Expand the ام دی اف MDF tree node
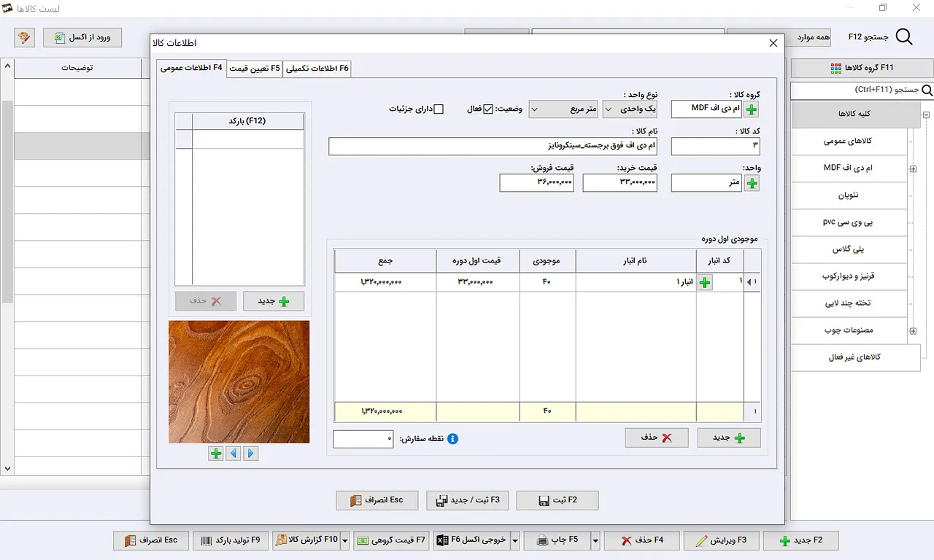The width and height of the screenshot is (934, 560). tap(913, 169)
